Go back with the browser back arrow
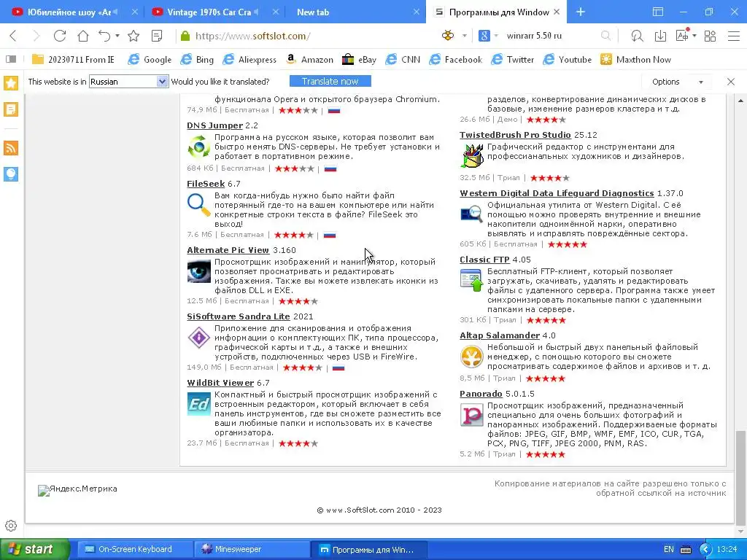747x560 pixels. (x=13, y=36)
